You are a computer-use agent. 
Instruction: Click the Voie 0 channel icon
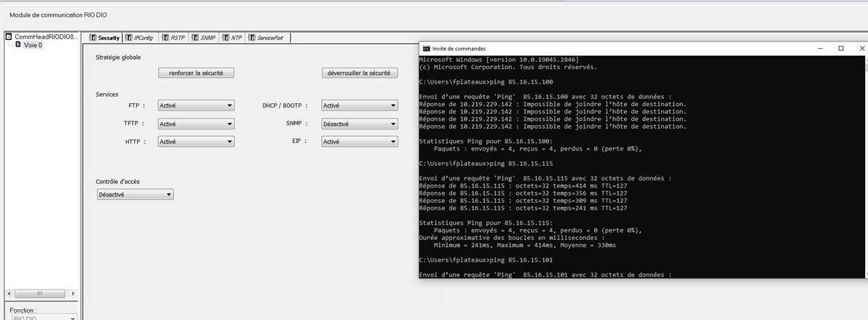point(18,44)
